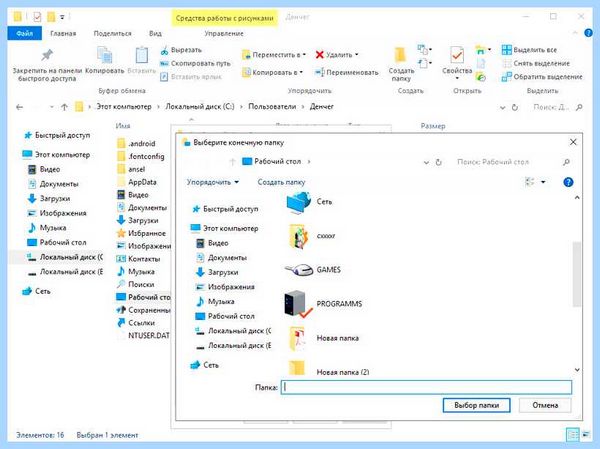Click the Copy icon in ribbon
The width and height of the screenshot is (600, 449).
point(104,55)
